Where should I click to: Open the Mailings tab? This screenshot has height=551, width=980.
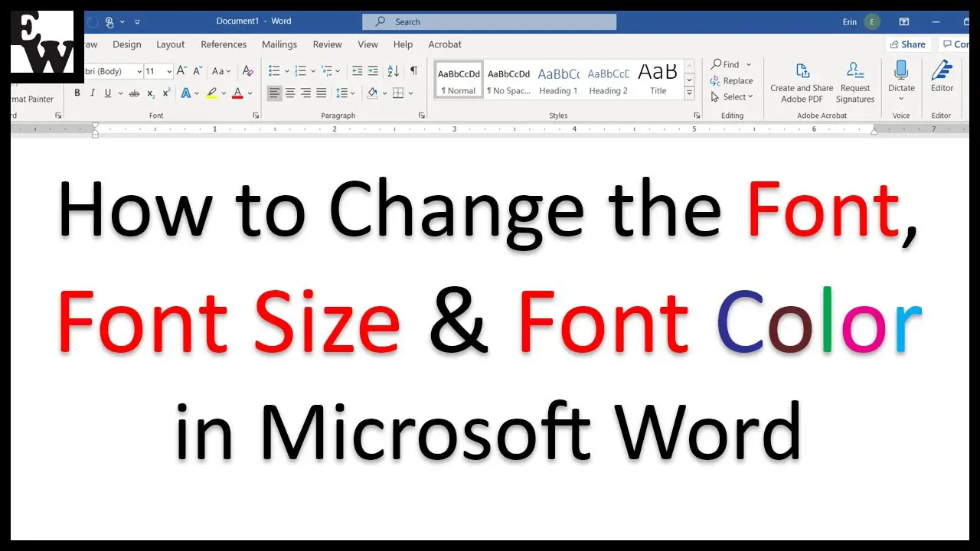pos(279,44)
